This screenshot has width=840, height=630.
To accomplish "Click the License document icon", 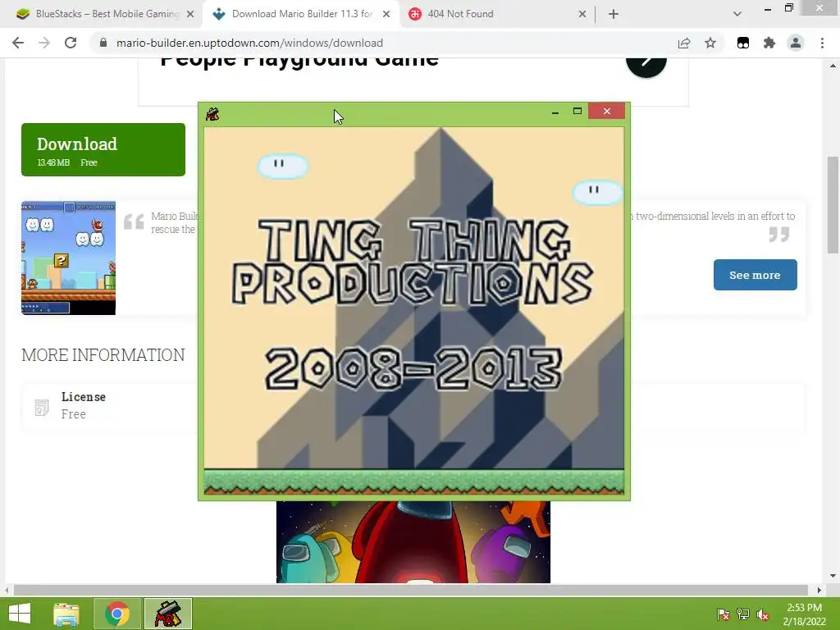I will click(42, 407).
